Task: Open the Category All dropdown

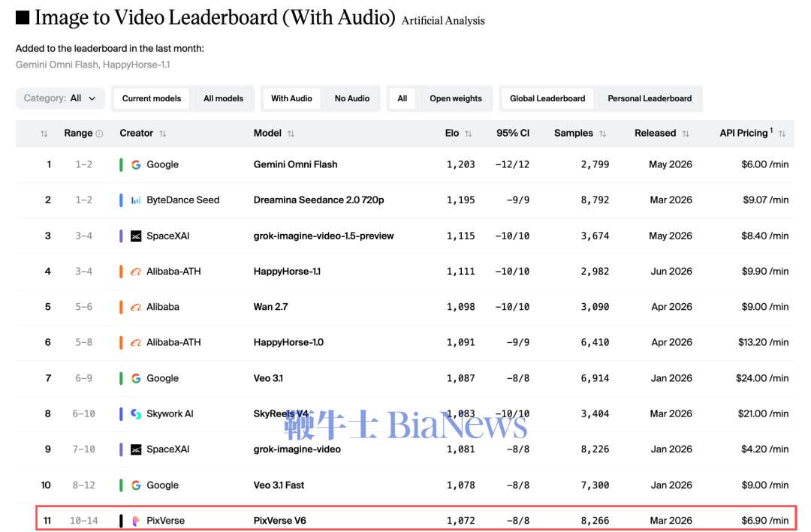Action: (x=60, y=98)
